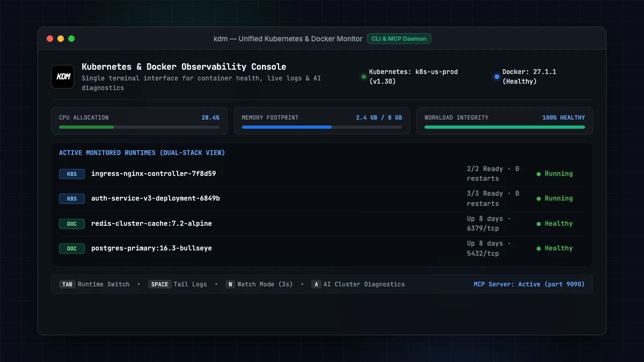Select postgres-primary:16.3-bullseye row name
644x362 pixels.
[x=151, y=248]
